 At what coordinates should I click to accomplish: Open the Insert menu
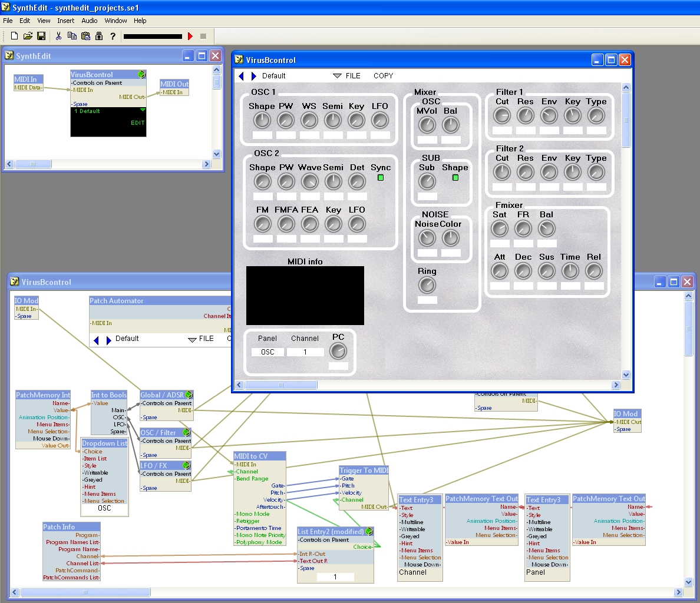point(65,21)
